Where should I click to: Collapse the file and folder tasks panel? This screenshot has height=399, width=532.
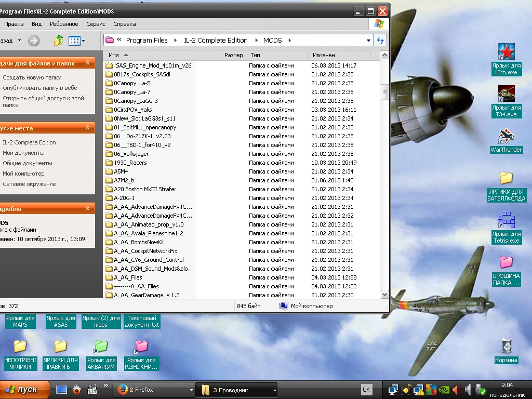pos(87,63)
